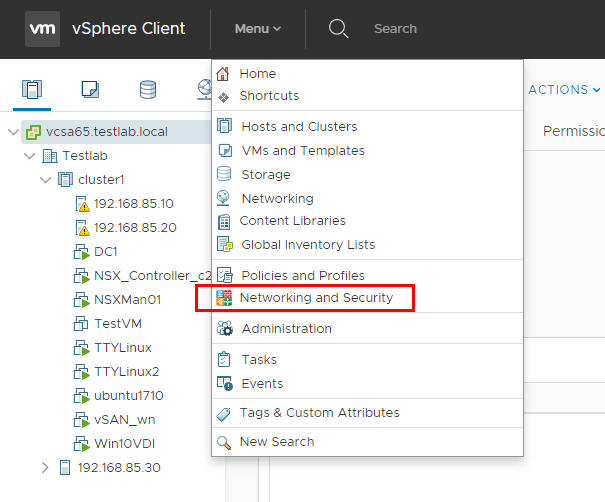Select the NSXMan01 virtual machine
The image size is (605, 502).
pos(127,299)
